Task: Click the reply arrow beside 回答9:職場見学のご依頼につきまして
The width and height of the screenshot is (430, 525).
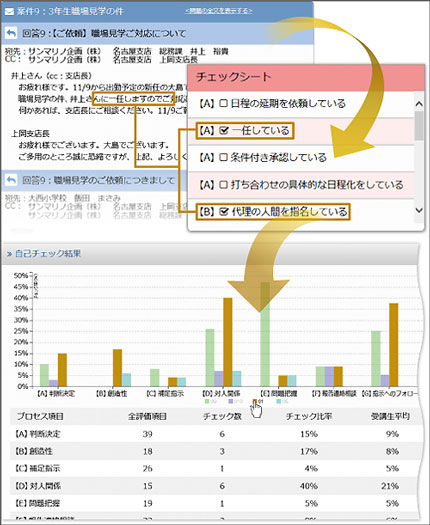Action: pos(11,180)
